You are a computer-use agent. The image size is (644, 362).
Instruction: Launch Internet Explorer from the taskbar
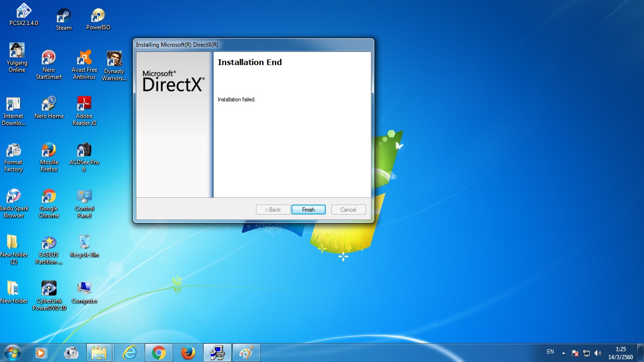(x=129, y=353)
